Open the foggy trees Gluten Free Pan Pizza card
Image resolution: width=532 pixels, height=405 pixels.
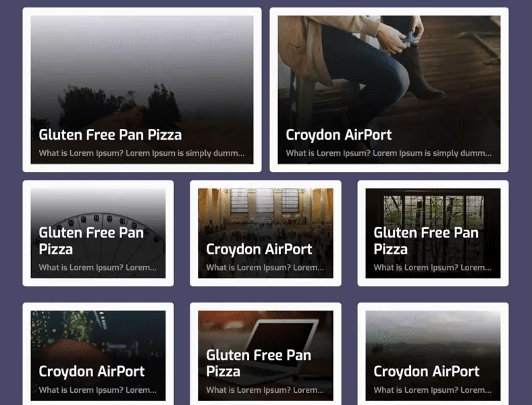coord(142,90)
